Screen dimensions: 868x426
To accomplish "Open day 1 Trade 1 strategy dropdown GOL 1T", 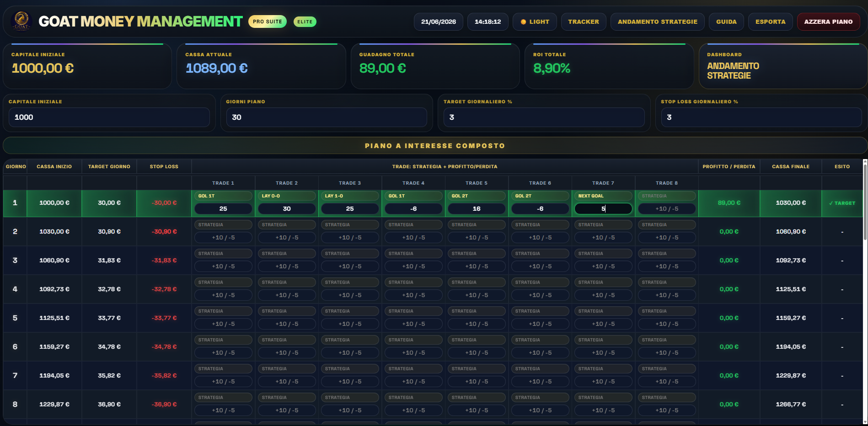I will (223, 196).
